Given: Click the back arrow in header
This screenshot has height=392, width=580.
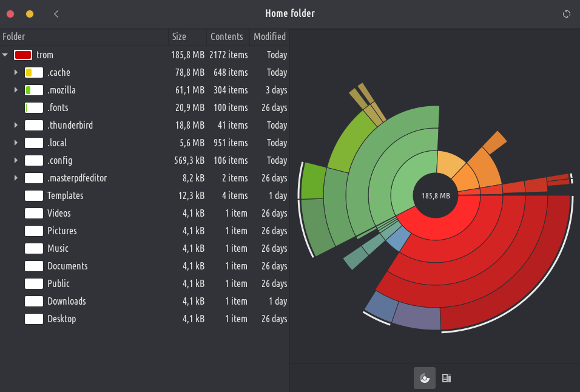Looking at the screenshot, I should click(x=56, y=14).
